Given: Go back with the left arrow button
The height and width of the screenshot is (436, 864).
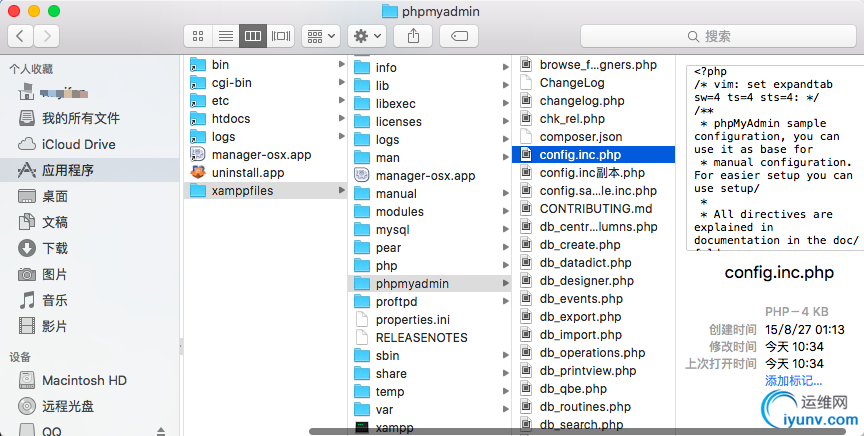Looking at the screenshot, I should [x=20, y=36].
